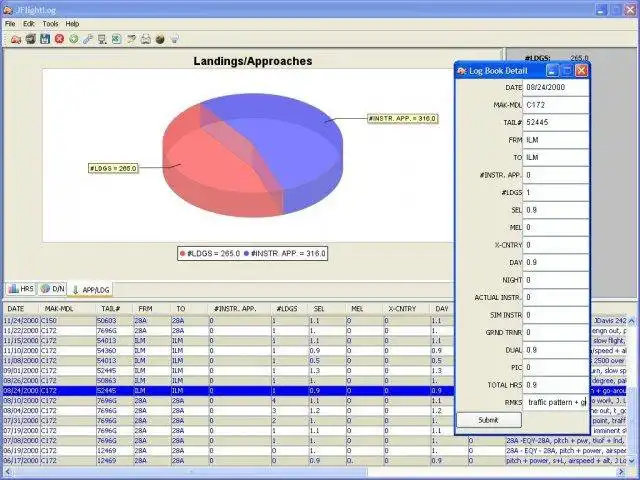The image size is (640, 480).
Task: Click the DATE field showing 08/24/2000
Action: tap(556, 87)
